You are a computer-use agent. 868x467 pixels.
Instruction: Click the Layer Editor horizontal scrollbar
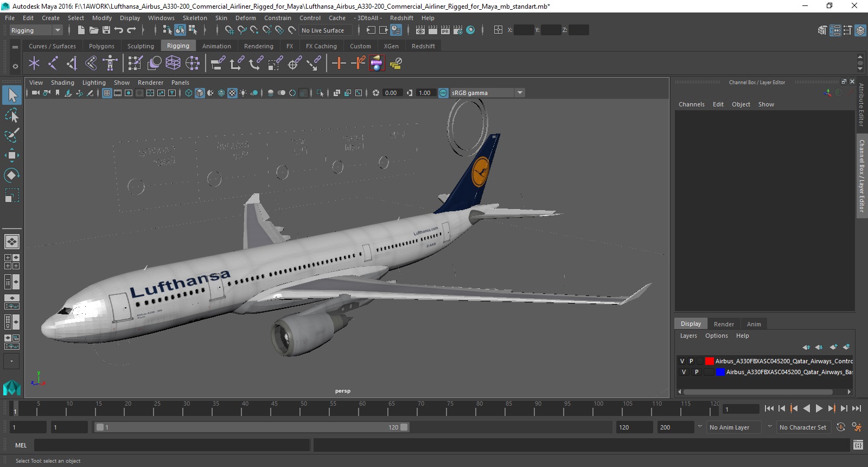click(x=758, y=392)
